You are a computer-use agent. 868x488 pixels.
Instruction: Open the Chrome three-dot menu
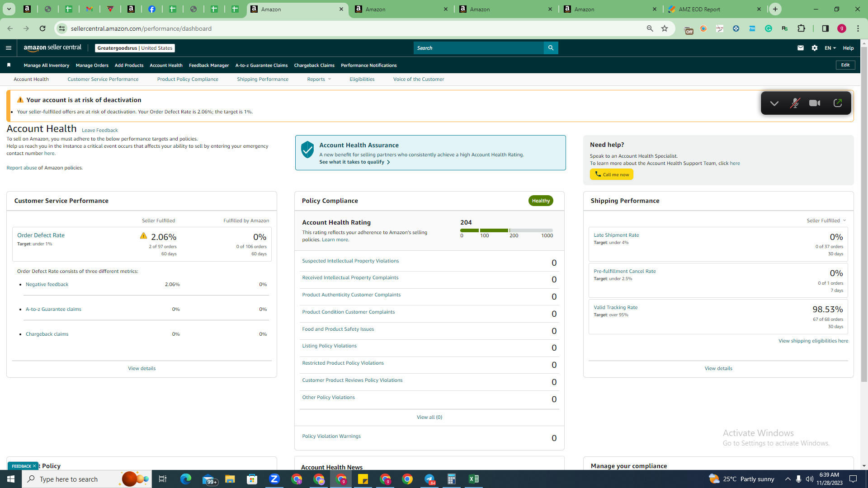point(858,28)
